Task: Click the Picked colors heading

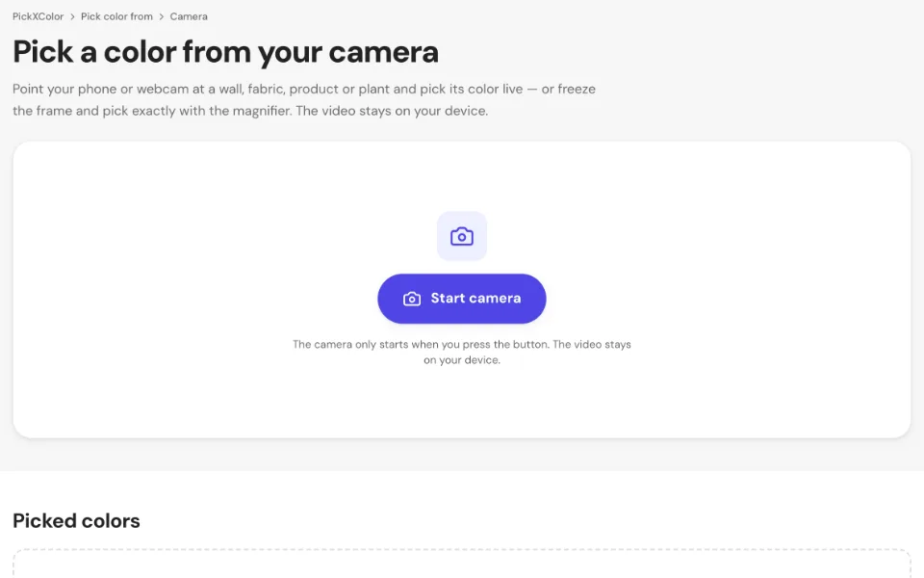Action: point(76,521)
